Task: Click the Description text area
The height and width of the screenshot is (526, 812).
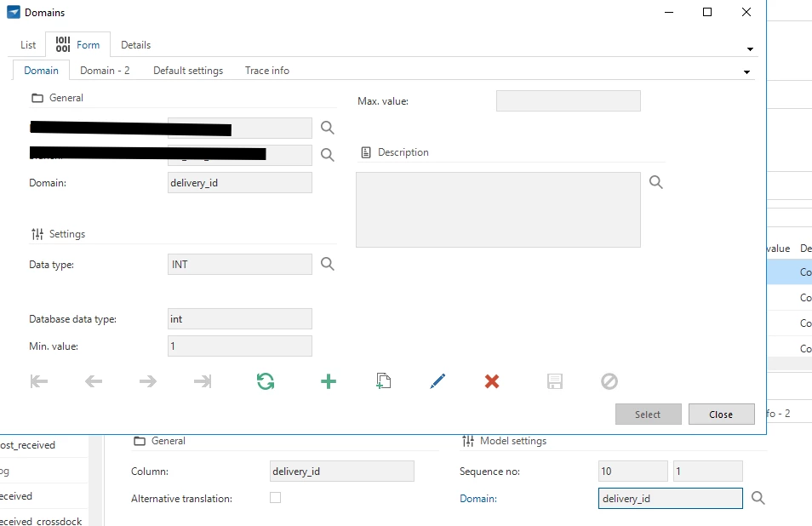Action: tap(498, 209)
